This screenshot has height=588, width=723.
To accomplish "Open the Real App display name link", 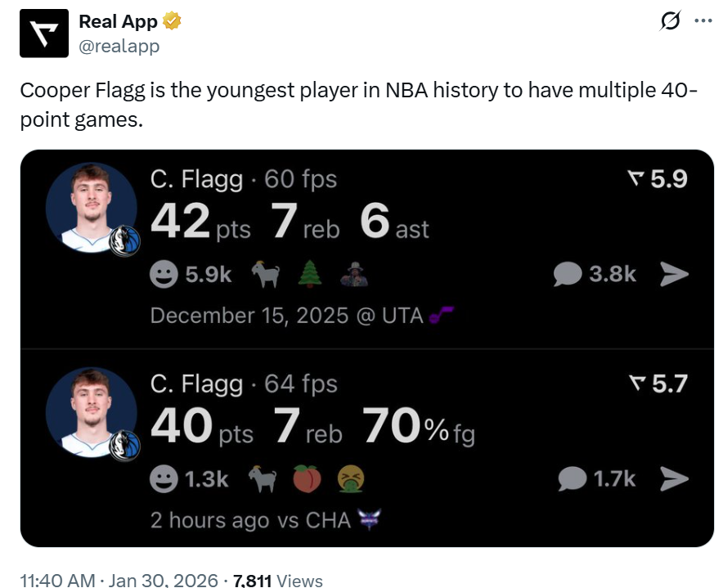I will tap(118, 22).
